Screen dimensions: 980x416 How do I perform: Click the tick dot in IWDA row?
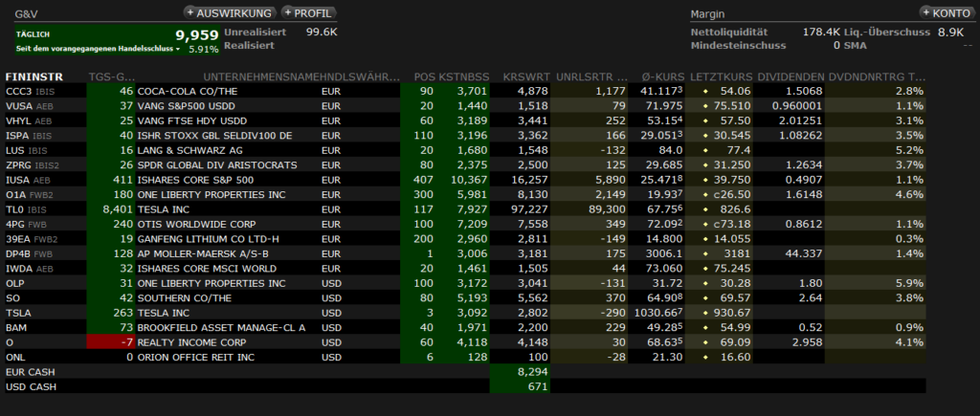pyautogui.click(x=705, y=269)
